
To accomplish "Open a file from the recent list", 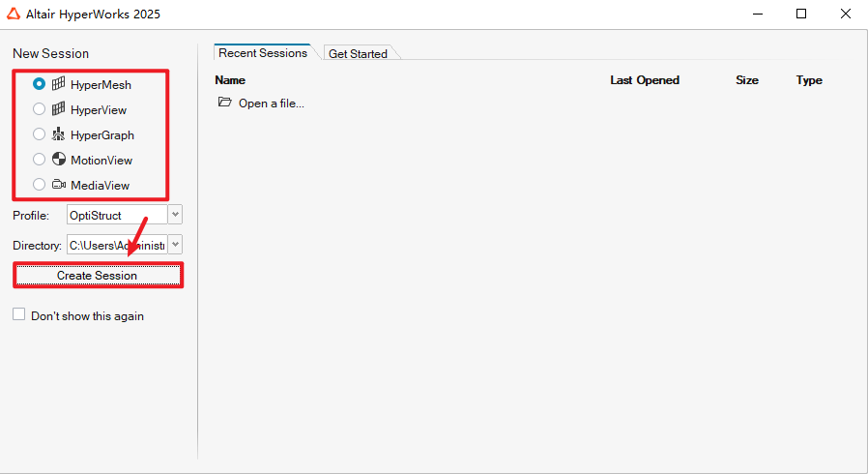I will [271, 104].
